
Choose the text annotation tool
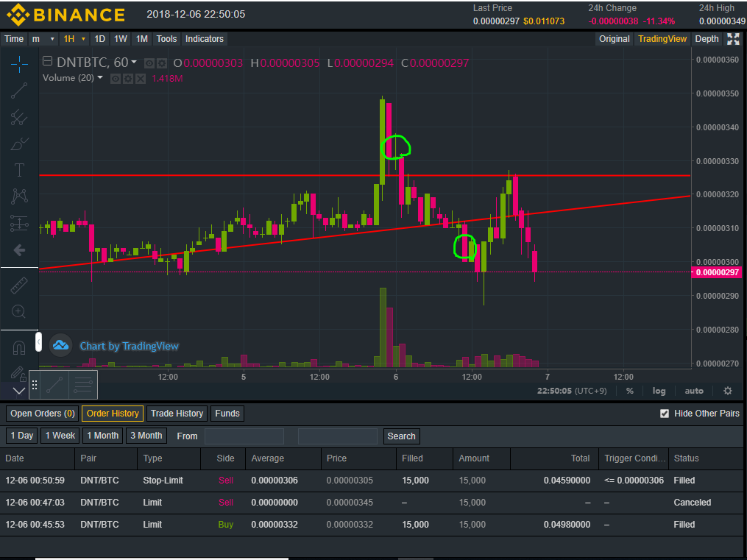click(19, 170)
